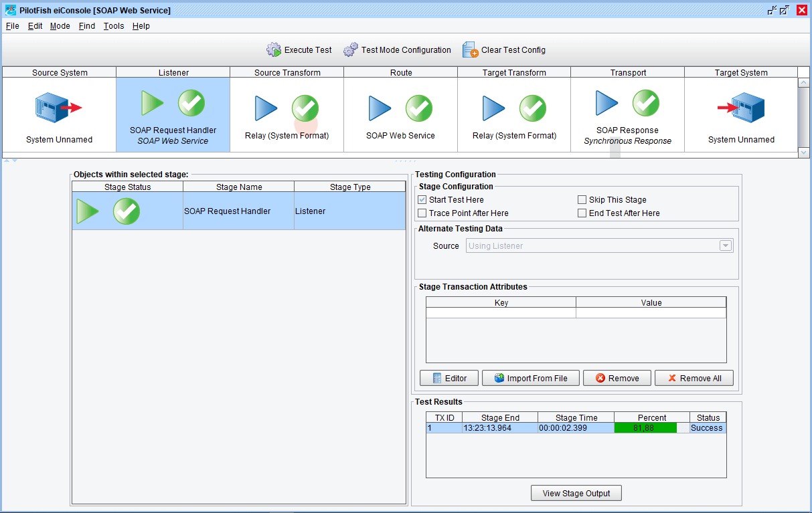This screenshot has height=513, width=812.
Task: Check the Trace Point After Here option
Action: coord(422,213)
